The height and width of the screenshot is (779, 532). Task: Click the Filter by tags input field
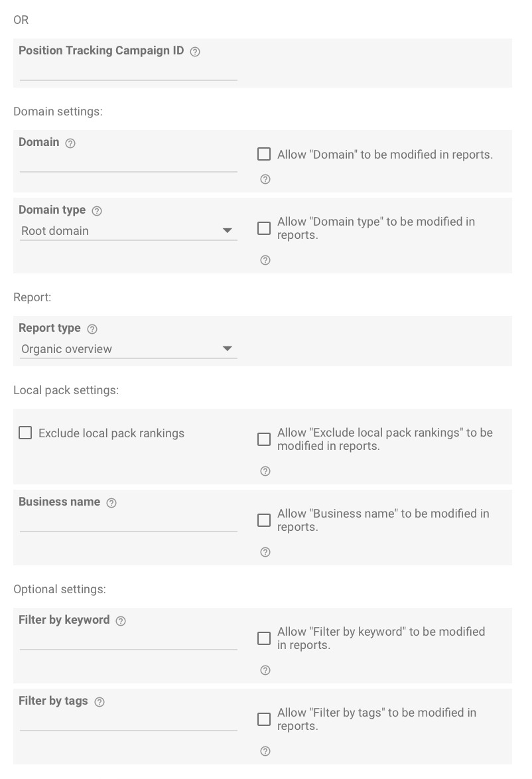(x=128, y=722)
